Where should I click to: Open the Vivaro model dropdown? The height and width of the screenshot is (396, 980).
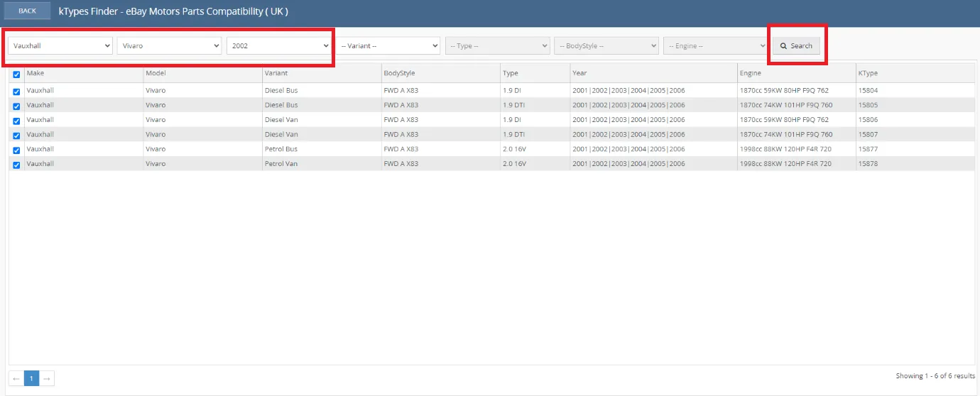click(x=170, y=45)
